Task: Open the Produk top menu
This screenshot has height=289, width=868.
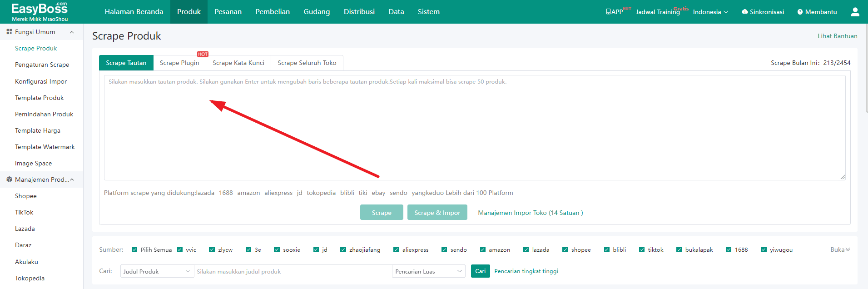Action: click(x=189, y=12)
